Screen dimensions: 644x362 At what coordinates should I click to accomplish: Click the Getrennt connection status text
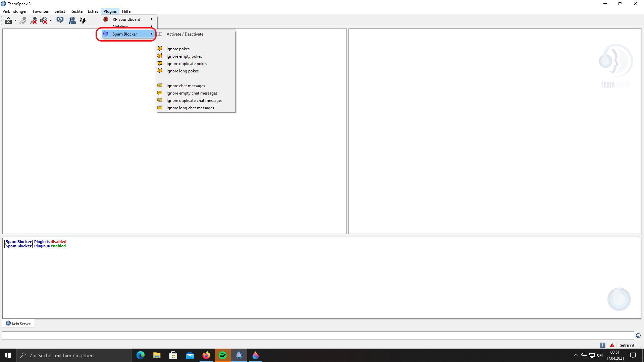pyautogui.click(x=627, y=345)
